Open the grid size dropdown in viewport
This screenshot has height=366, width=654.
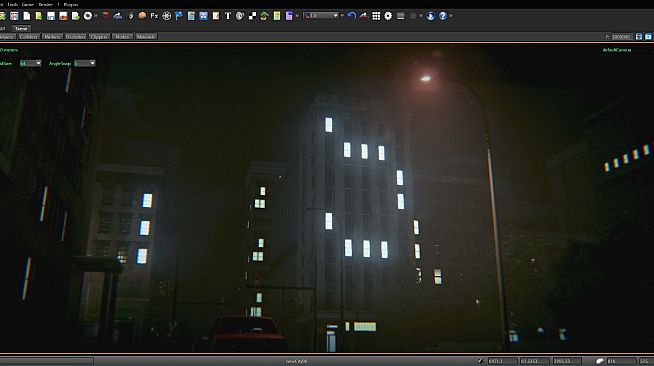tap(30, 63)
